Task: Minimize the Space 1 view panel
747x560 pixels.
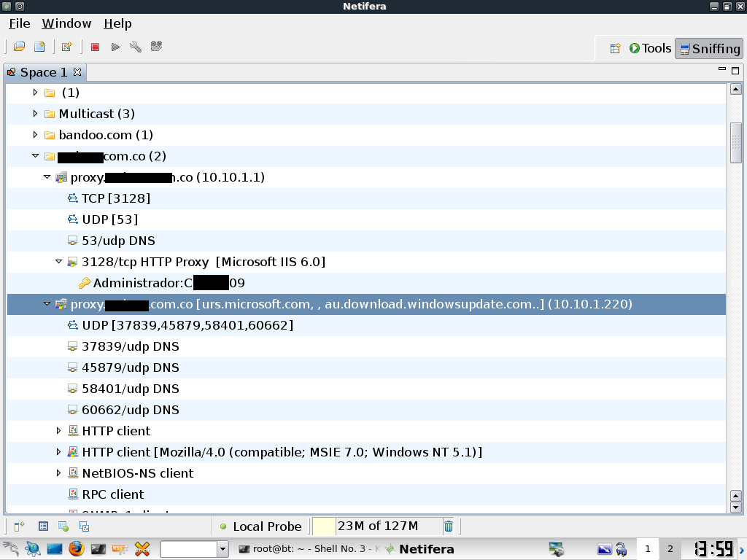Action: (721, 69)
